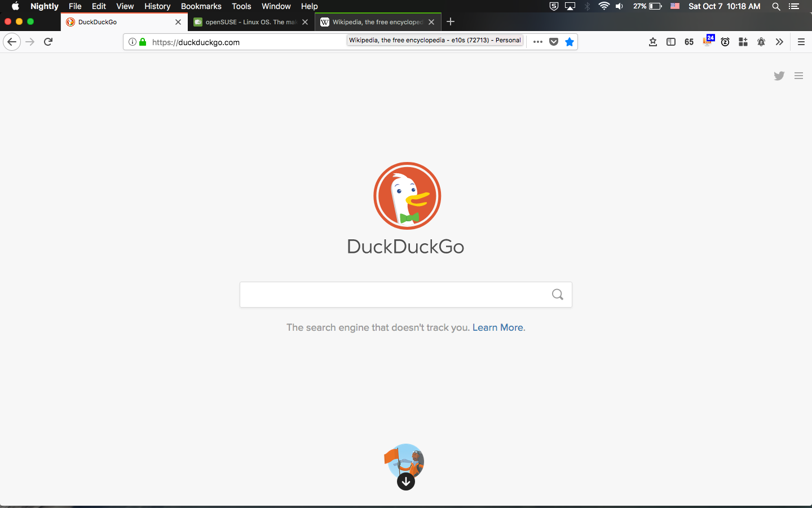Open the File menu
This screenshot has height=508, width=812.
75,6
